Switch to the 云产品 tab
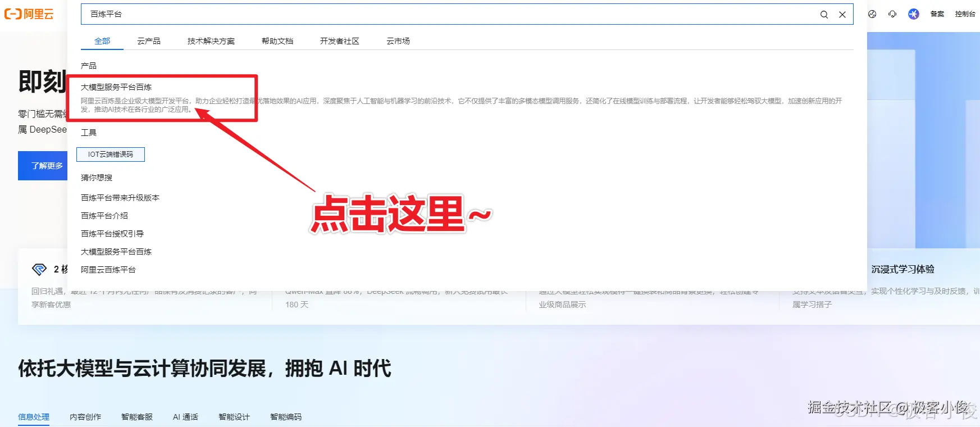 click(x=149, y=41)
